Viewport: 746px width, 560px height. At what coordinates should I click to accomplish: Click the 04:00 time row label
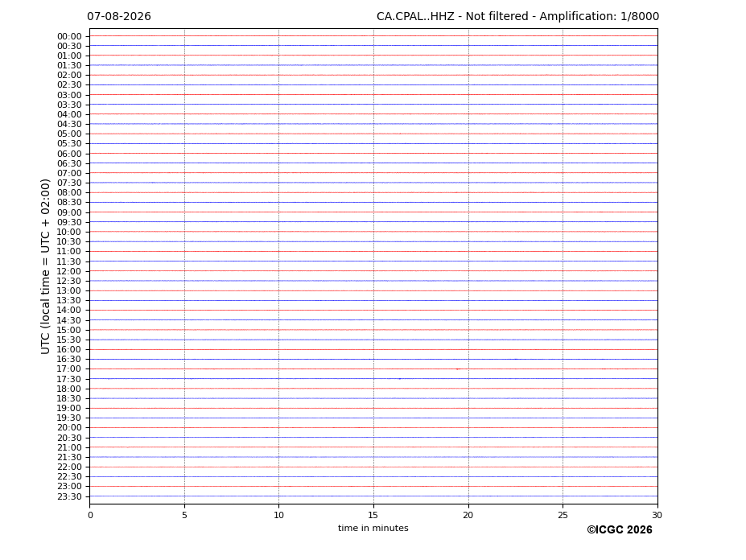[69, 115]
